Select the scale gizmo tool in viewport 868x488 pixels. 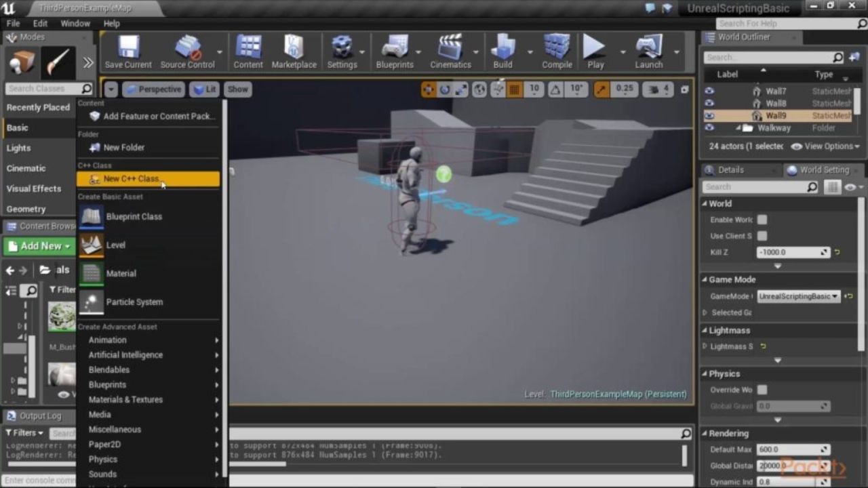tap(461, 89)
